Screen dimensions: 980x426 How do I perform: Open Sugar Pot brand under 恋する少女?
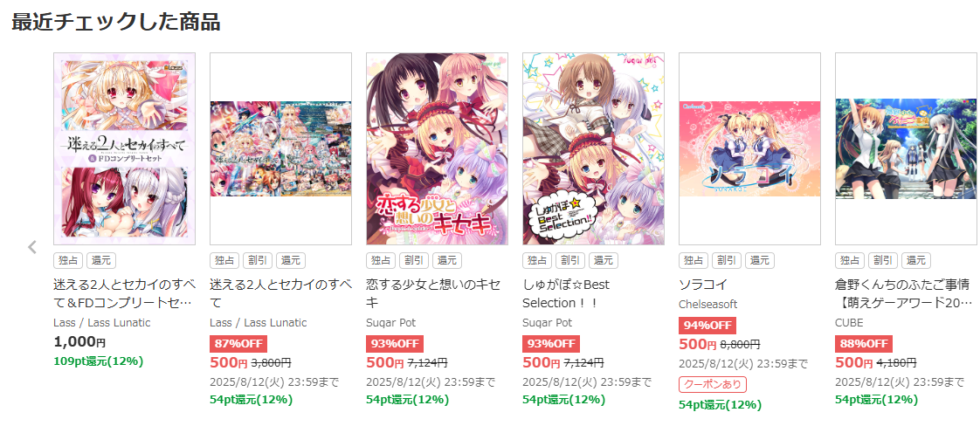click(390, 323)
